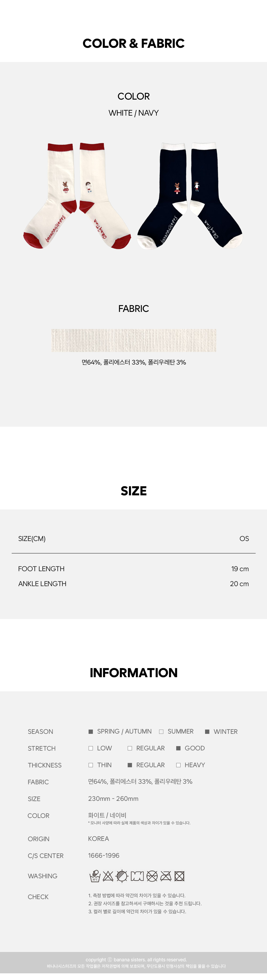This screenshot has width=267, height=980.
Task: Select the REGULAR thickness checkbox
Action: pyautogui.click(x=130, y=765)
